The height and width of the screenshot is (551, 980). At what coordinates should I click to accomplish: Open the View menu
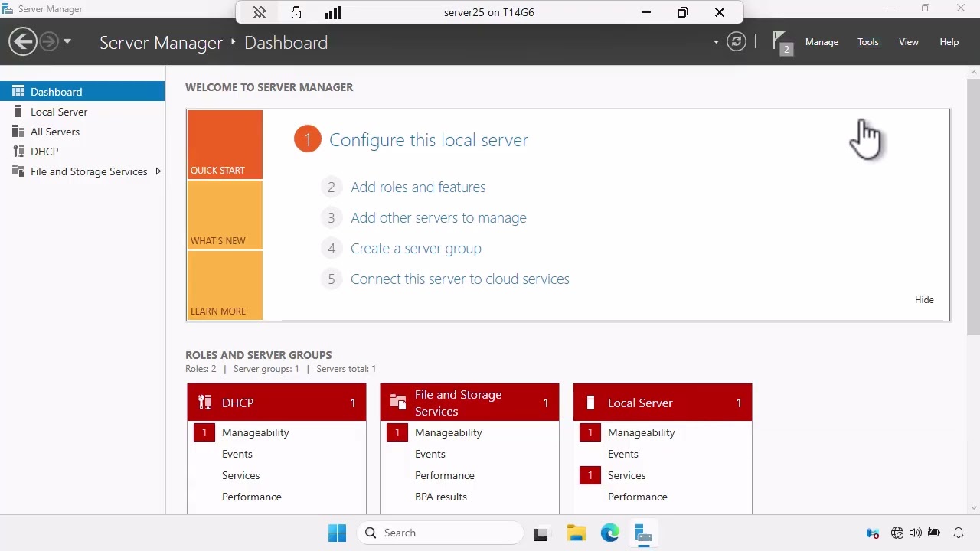coord(908,42)
